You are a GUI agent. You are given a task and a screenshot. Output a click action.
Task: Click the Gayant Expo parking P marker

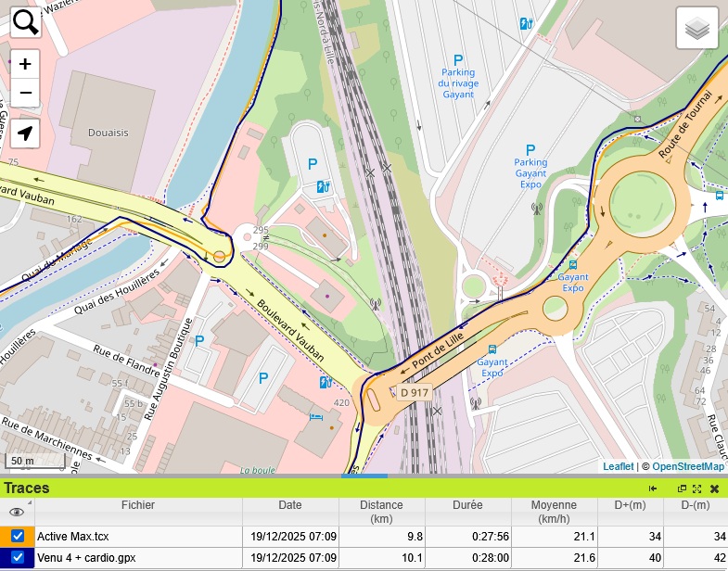coord(530,149)
